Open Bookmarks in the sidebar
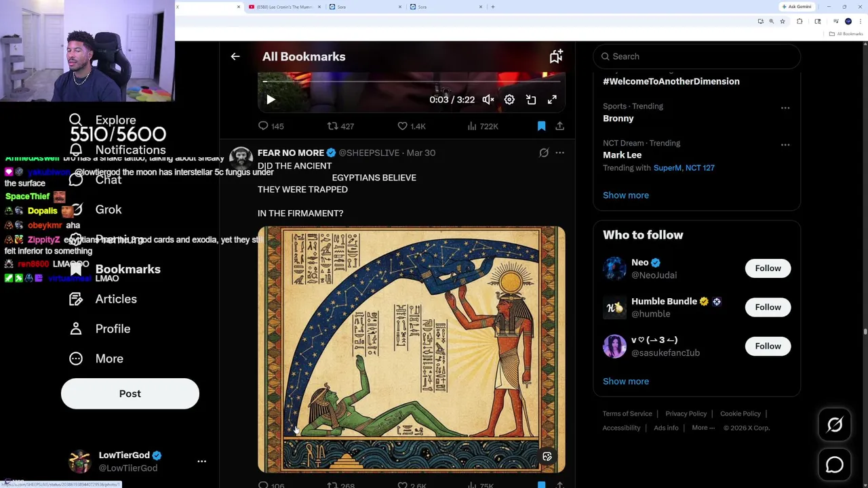868x488 pixels. [115, 269]
